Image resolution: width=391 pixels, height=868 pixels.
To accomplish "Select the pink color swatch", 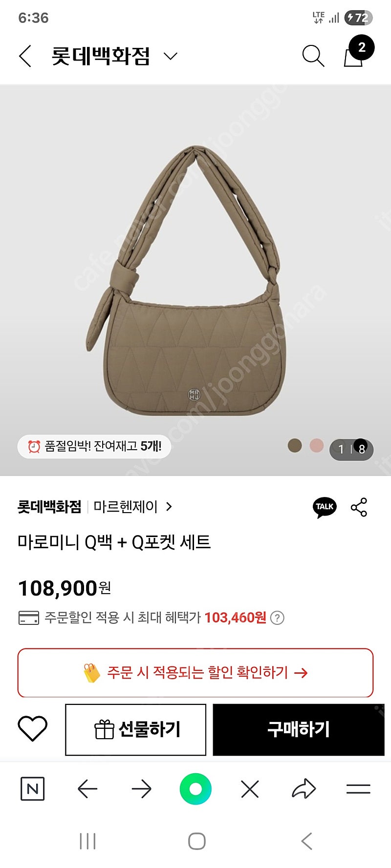I will coord(317,446).
